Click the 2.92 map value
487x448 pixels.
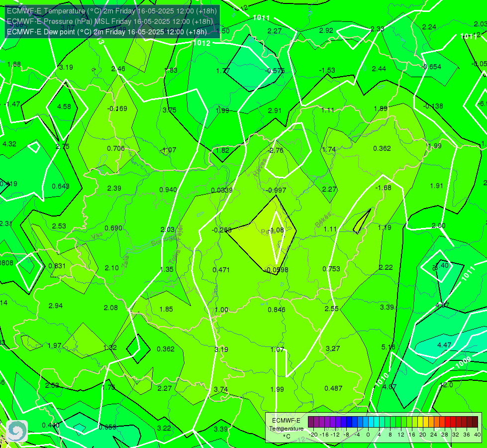coord(326,30)
